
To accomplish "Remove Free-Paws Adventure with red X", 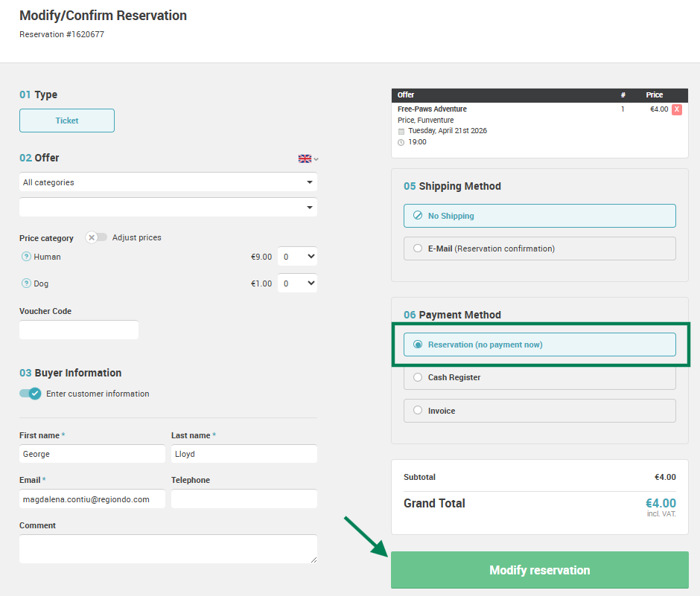I will tap(677, 109).
